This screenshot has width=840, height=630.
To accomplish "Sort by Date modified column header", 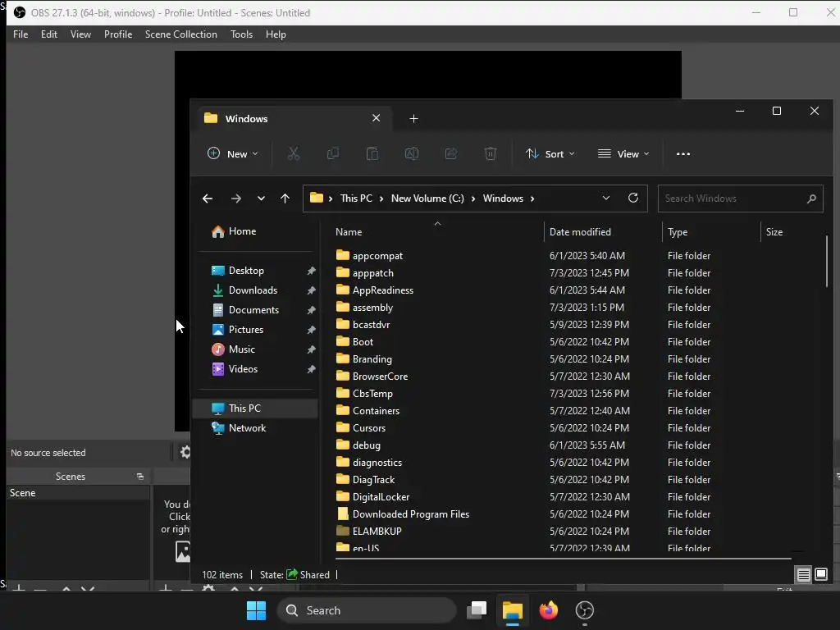I will (x=603, y=232).
